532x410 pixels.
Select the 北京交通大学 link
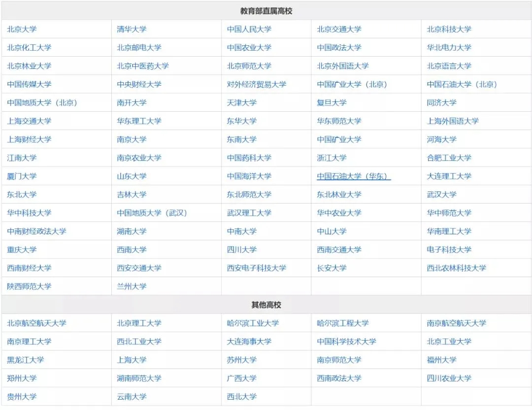339,29
